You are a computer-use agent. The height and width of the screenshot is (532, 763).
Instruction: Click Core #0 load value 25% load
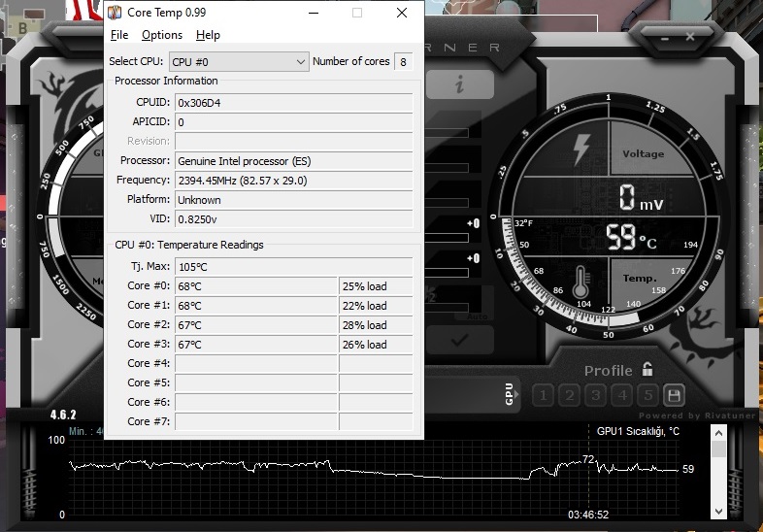[x=376, y=286]
